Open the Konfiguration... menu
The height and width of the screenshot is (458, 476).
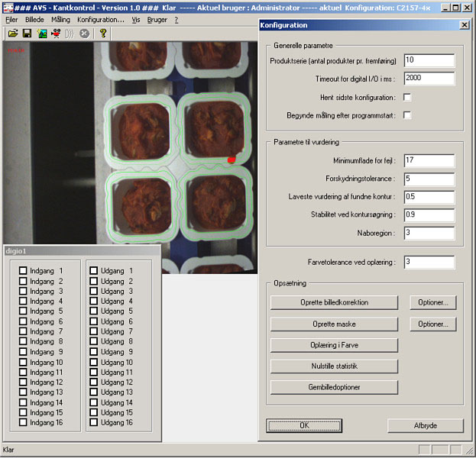[101, 20]
